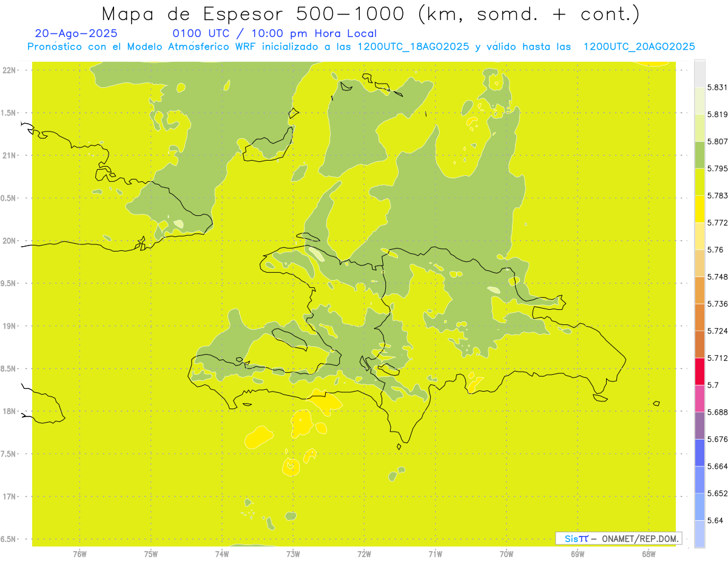
Task: Click the 5.819 legend value
Action: point(717,114)
